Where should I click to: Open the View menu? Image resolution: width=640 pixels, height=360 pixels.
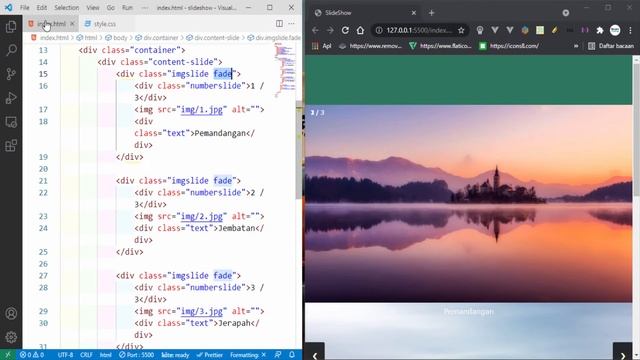[x=93, y=8]
